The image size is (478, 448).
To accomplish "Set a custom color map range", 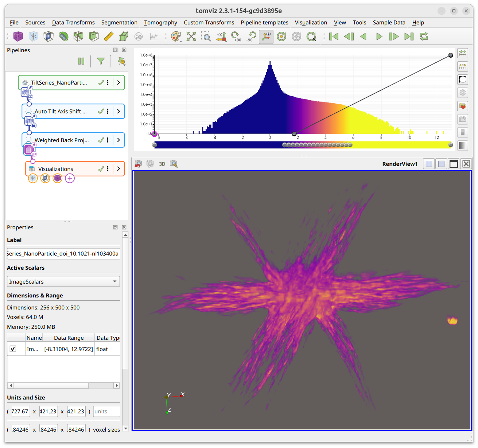I will pos(463,66).
